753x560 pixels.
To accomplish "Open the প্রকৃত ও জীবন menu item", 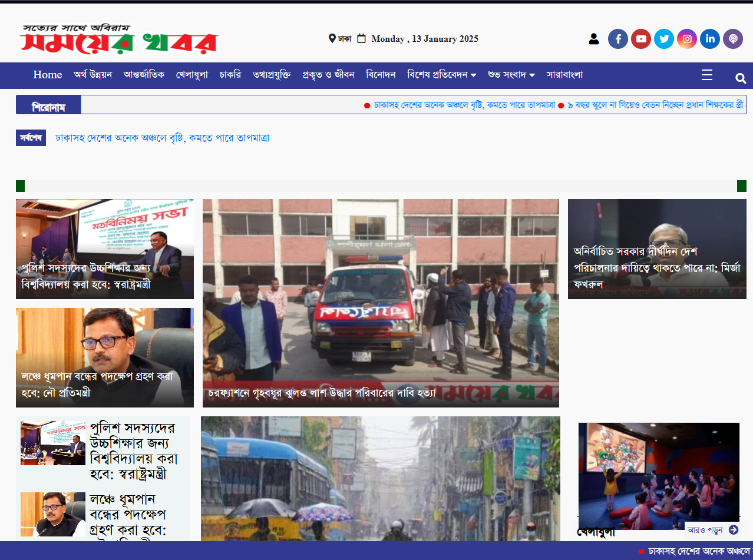I will point(328,75).
